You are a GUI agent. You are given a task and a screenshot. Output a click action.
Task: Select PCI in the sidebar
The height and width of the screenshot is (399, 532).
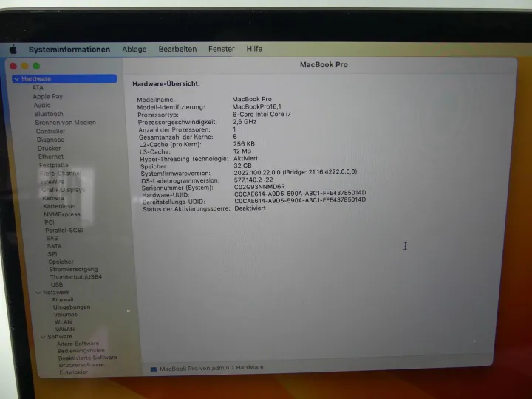point(50,222)
